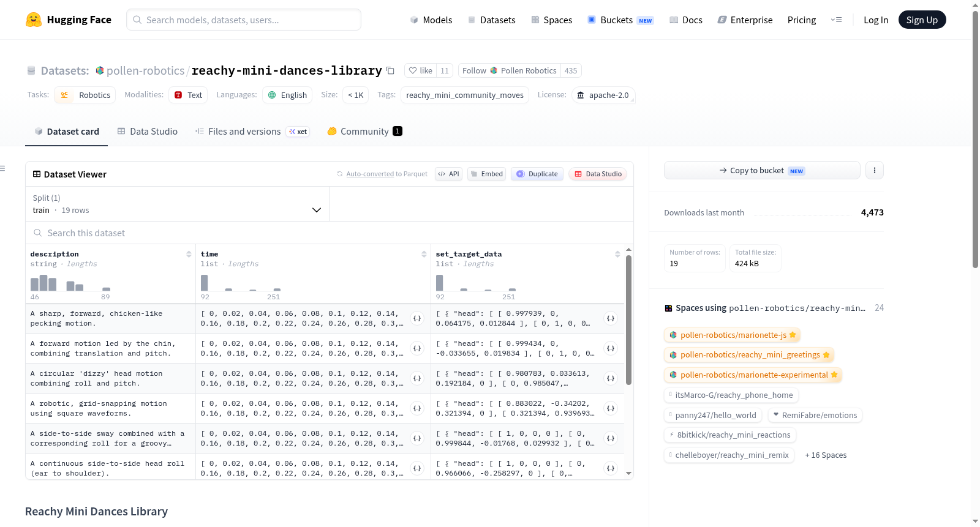
Task: Click the main search models field
Action: coord(244,20)
